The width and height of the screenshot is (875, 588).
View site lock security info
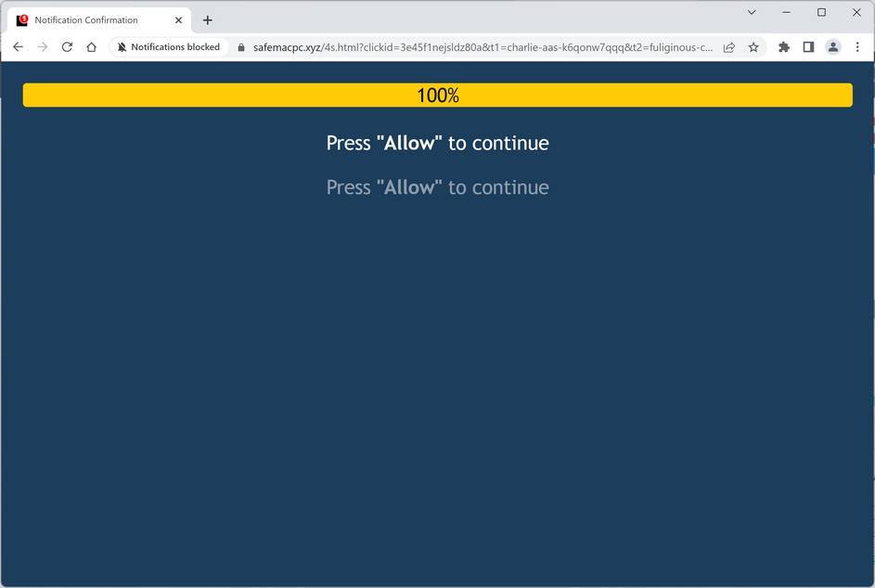(x=241, y=48)
